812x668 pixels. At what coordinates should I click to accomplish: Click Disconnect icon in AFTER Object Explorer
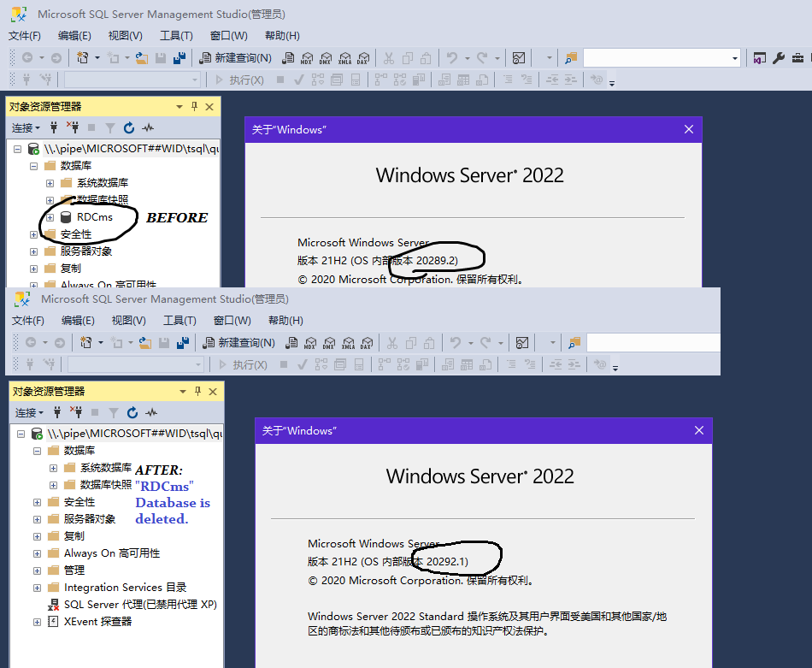tap(76, 412)
